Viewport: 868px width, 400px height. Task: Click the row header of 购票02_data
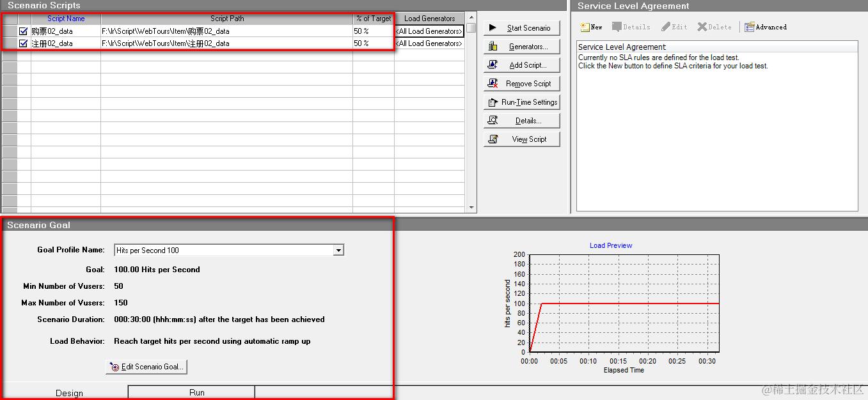[9, 31]
